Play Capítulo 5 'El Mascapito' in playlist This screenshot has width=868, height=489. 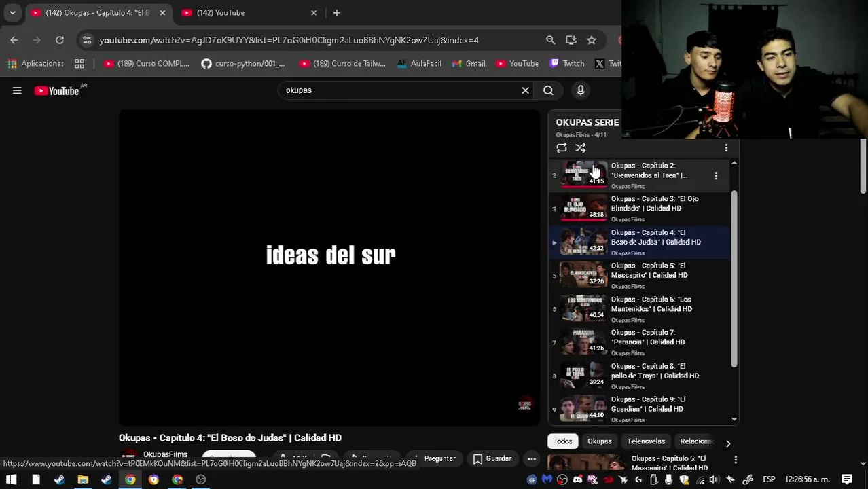click(x=638, y=276)
